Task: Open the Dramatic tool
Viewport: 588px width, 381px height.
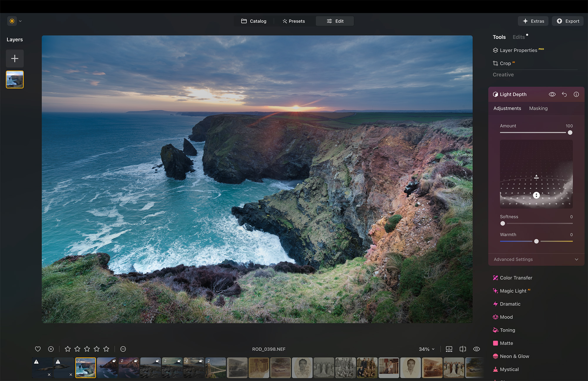Action: coord(510,304)
